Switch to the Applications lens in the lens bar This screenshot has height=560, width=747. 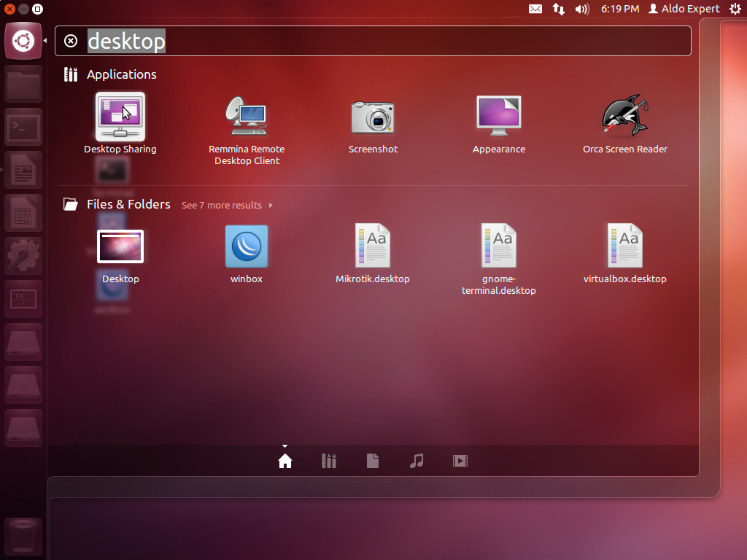click(329, 461)
